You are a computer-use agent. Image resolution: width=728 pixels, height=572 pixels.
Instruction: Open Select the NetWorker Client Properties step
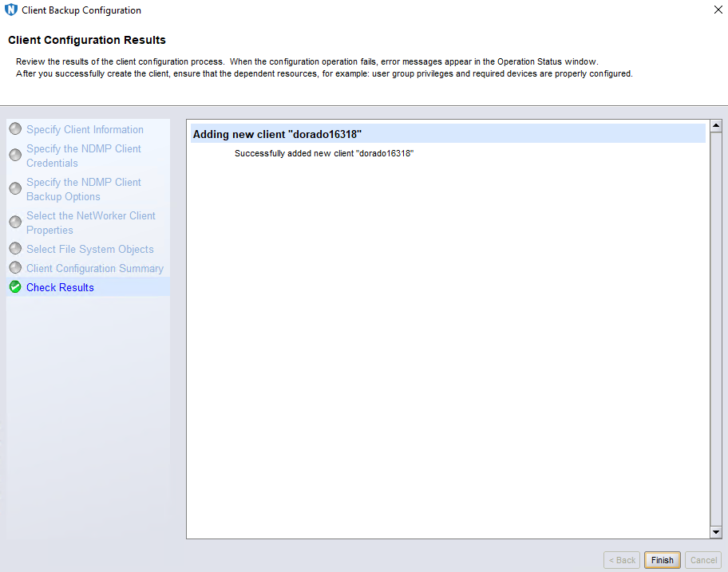click(91, 223)
